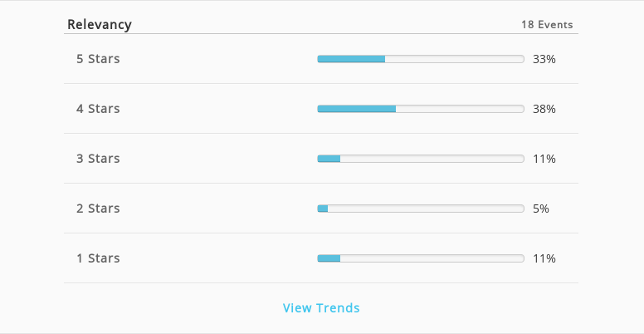644x334 pixels.
Task: Click the 38% percentage value
Action: 544,109
